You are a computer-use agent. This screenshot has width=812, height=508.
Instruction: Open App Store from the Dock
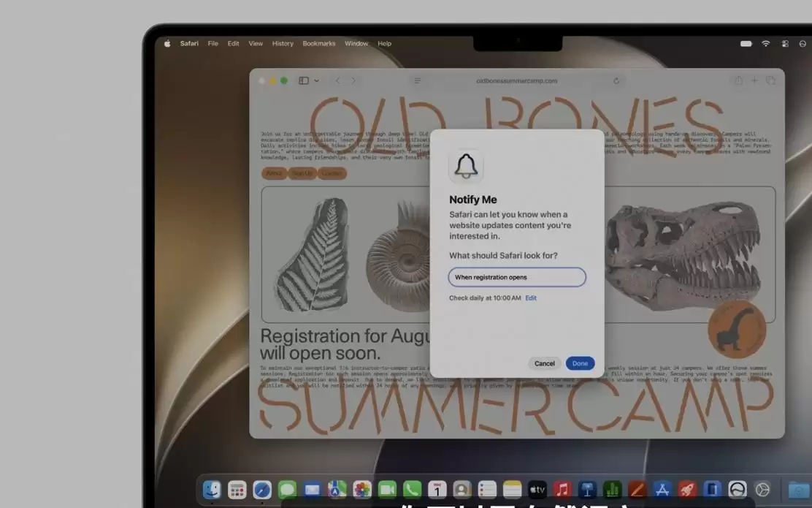662,489
